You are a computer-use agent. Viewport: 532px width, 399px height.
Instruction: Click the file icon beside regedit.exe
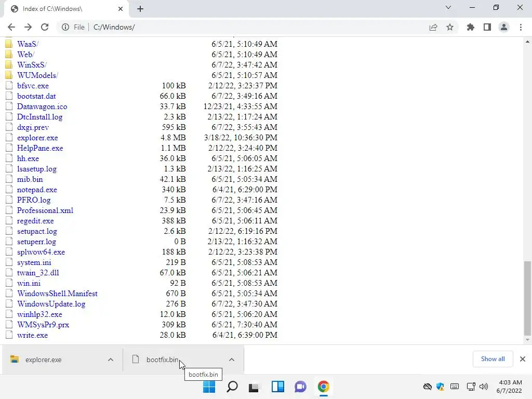[9, 221]
